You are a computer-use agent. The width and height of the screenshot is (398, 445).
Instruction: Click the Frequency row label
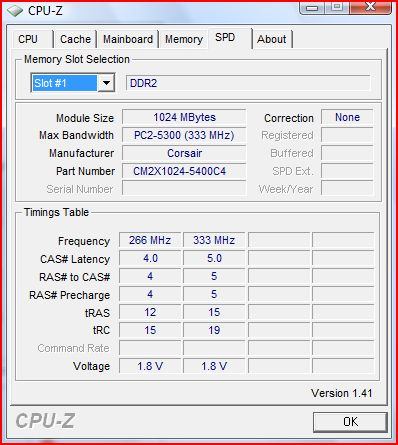[x=84, y=241]
